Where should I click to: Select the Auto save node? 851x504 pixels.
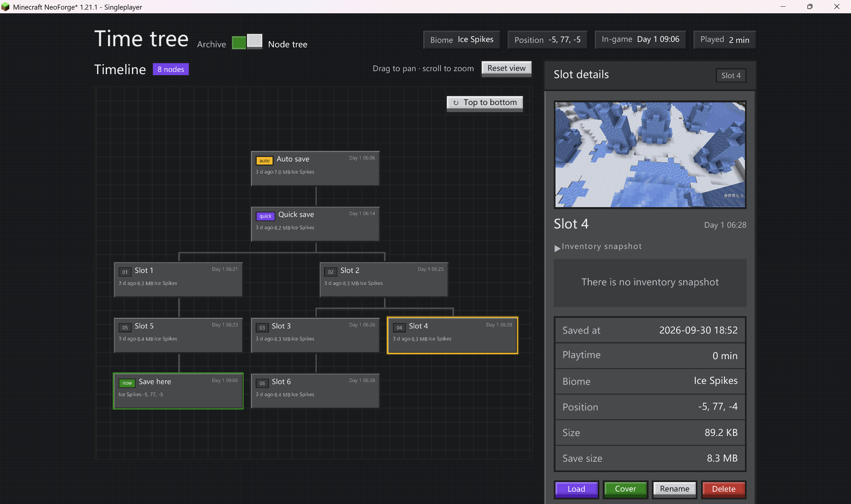(315, 169)
